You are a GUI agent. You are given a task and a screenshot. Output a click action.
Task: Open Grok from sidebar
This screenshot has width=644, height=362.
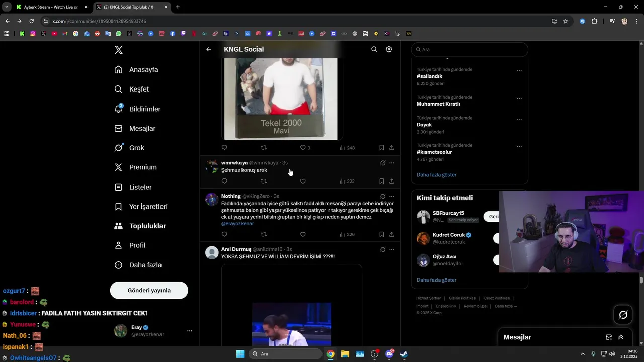tap(129, 148)
